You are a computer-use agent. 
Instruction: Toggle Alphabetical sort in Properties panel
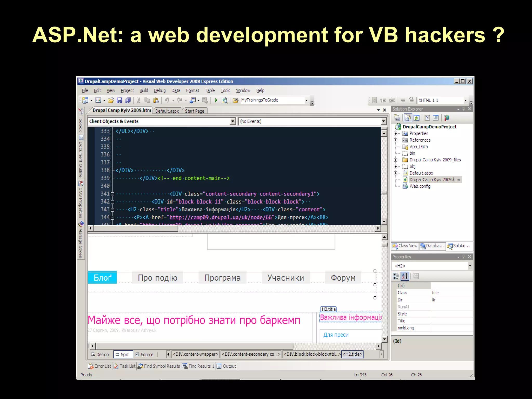point(405,276)
